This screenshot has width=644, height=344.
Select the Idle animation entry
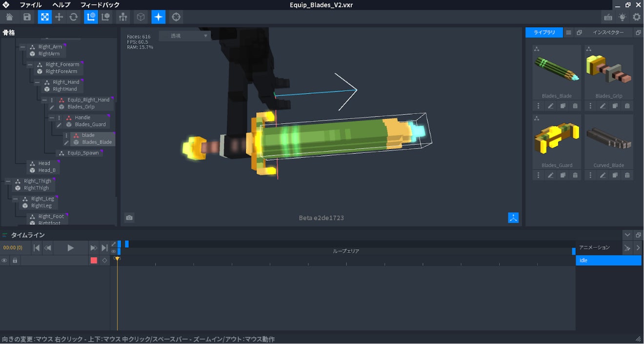tap(608, 260)
